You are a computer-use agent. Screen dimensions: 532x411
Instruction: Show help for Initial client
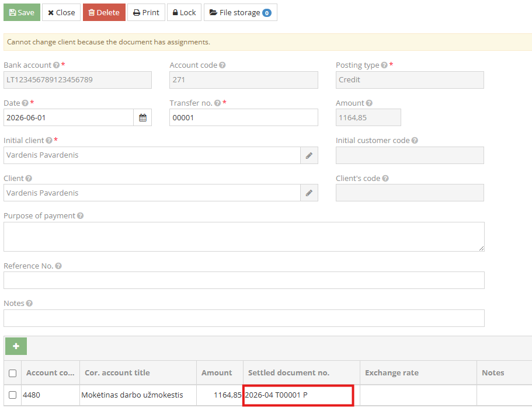pyautogui.click(x=49, y=140)
